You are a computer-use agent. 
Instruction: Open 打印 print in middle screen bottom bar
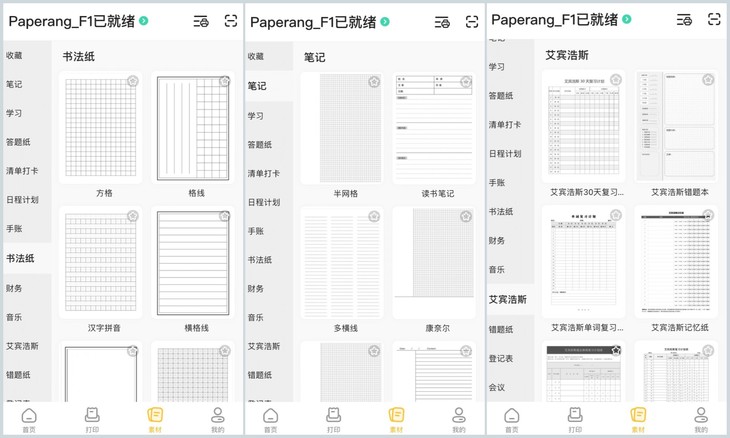pos(333,420)
